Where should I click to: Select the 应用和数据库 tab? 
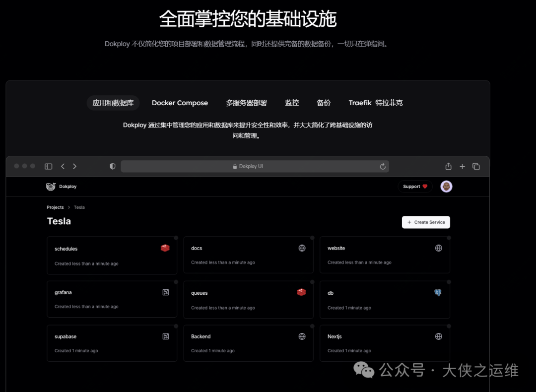tap(113, 103)
